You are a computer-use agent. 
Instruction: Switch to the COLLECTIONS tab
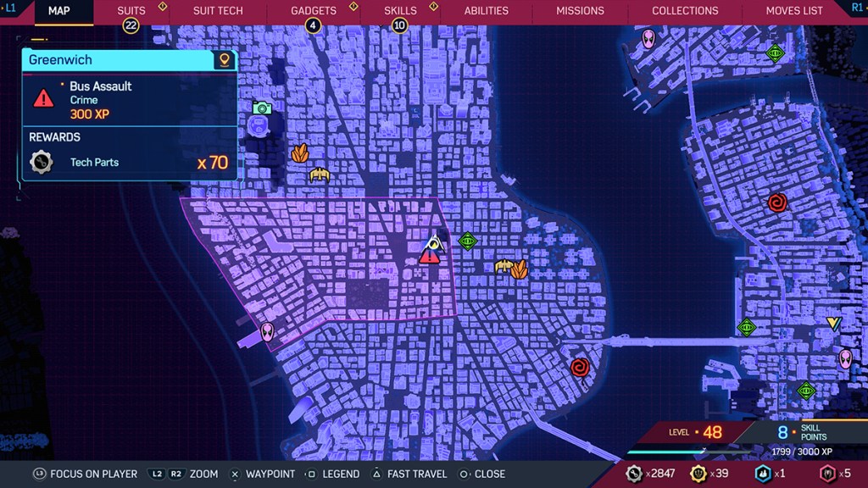point(685,10)
